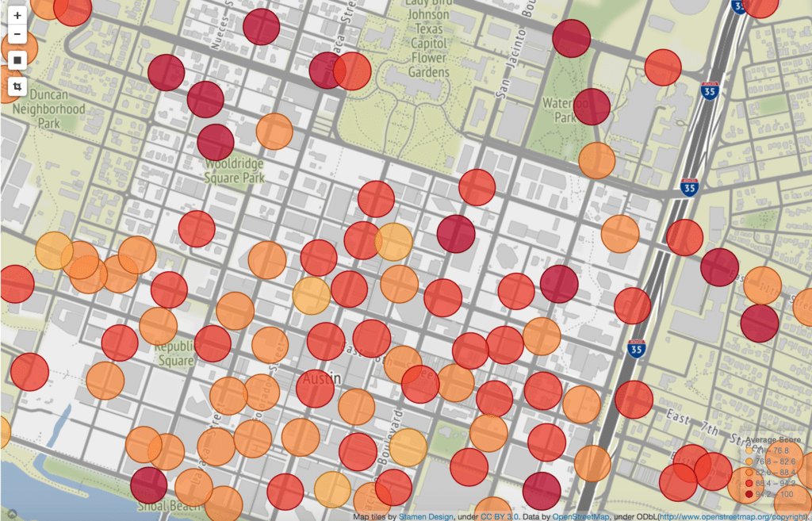Click the Republic Square map label

point(174,353)
